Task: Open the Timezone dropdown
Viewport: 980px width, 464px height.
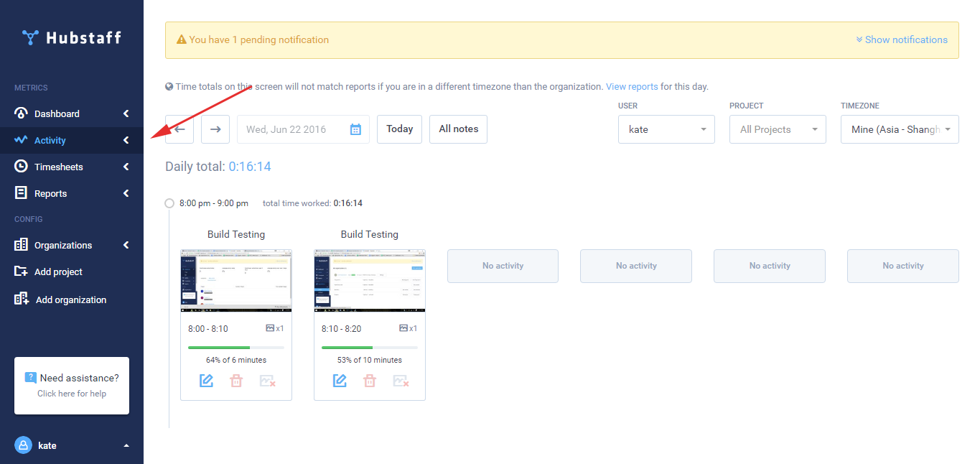Action: [x=899, y=129]
